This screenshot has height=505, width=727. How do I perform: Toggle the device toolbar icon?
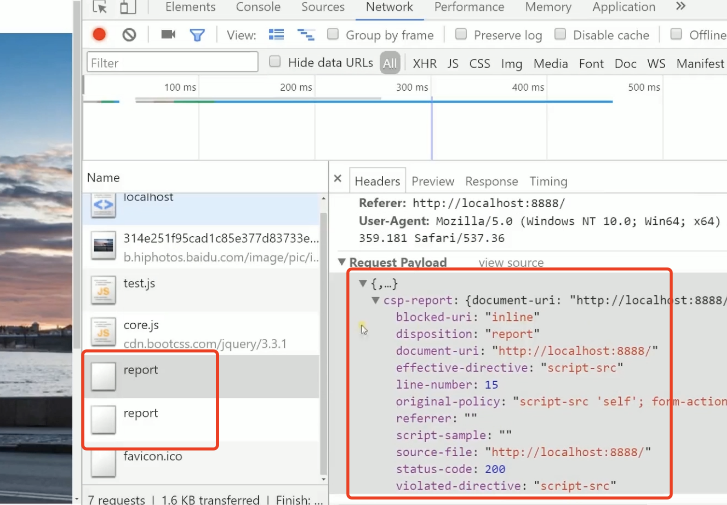pos(128,7)
